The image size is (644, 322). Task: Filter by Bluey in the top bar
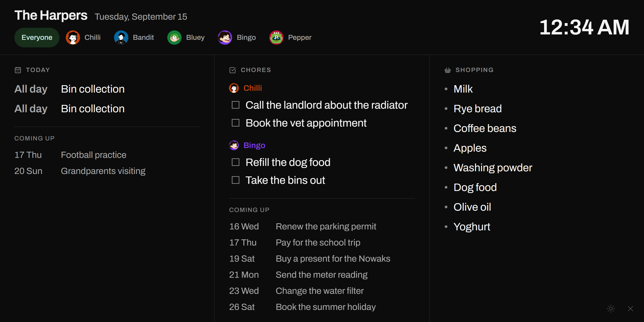point(186,38)
